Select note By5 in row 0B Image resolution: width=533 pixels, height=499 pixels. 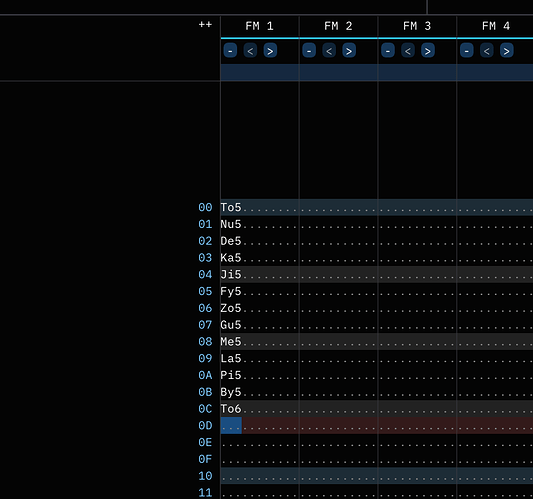(x=231, y=392)
